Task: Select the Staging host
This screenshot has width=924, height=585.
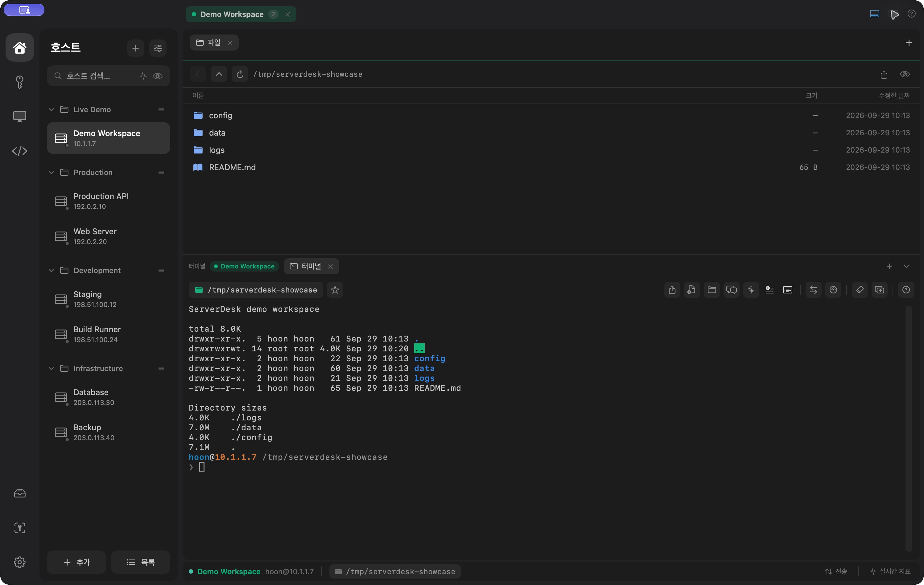Action: click(108, 299)
